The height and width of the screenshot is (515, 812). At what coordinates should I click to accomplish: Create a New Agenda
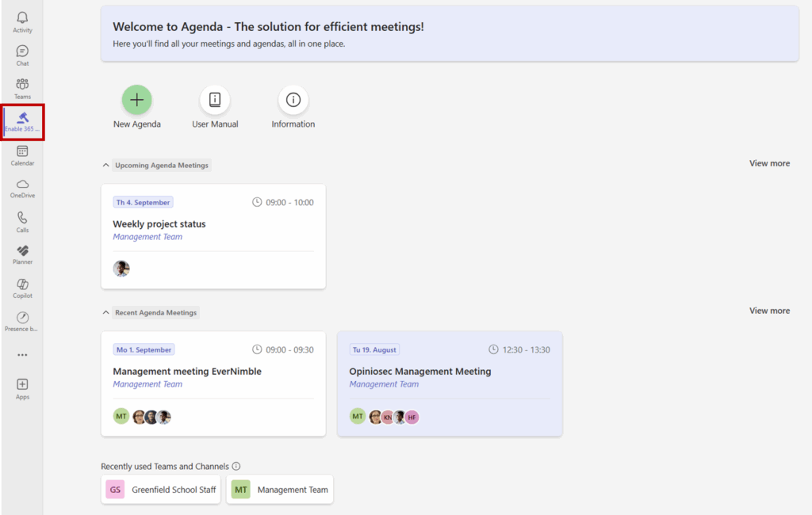pos(136,100)
